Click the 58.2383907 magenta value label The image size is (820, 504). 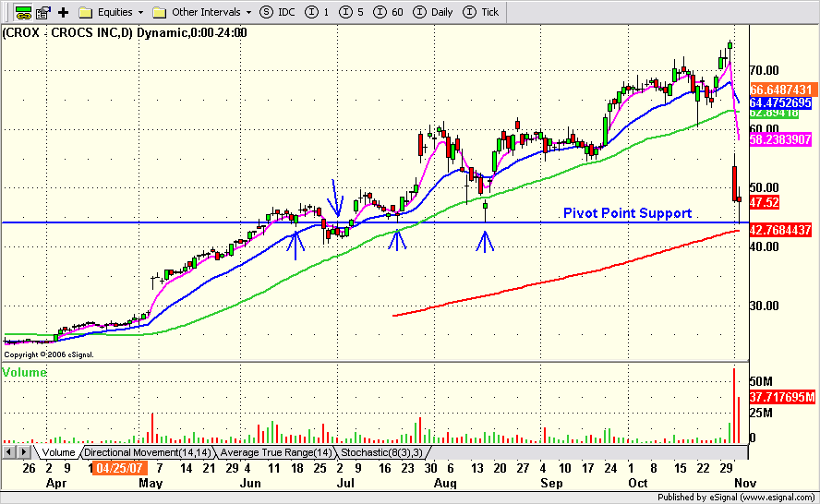(780, 139)
